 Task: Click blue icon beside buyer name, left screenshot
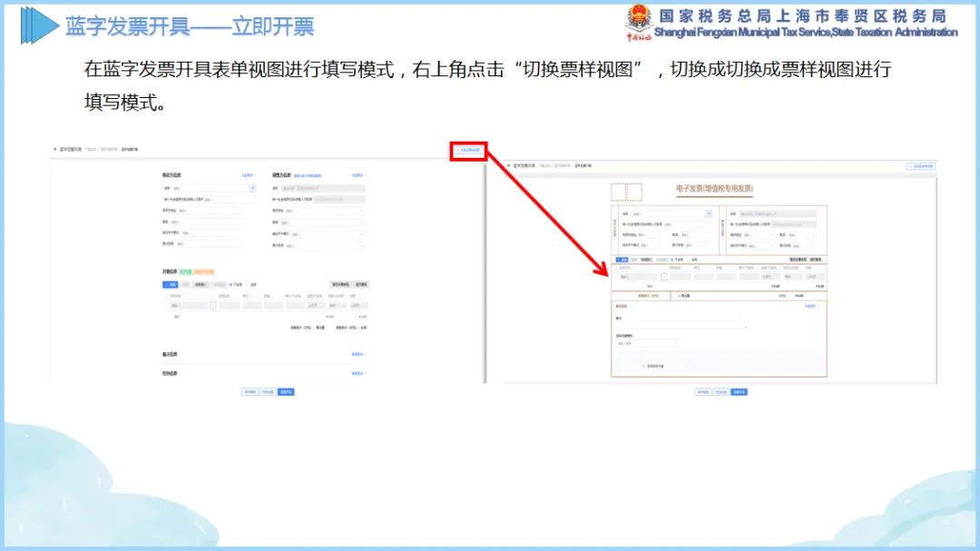click(x=252, y=188)
